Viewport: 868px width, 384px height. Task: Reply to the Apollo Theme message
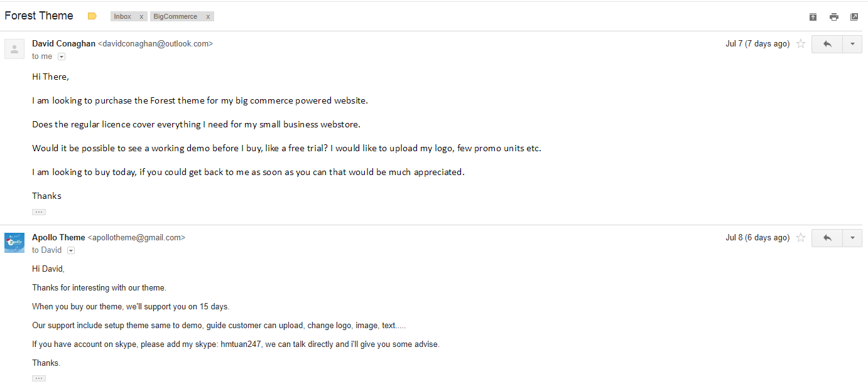pyautogui.click(x=827, y=238)
